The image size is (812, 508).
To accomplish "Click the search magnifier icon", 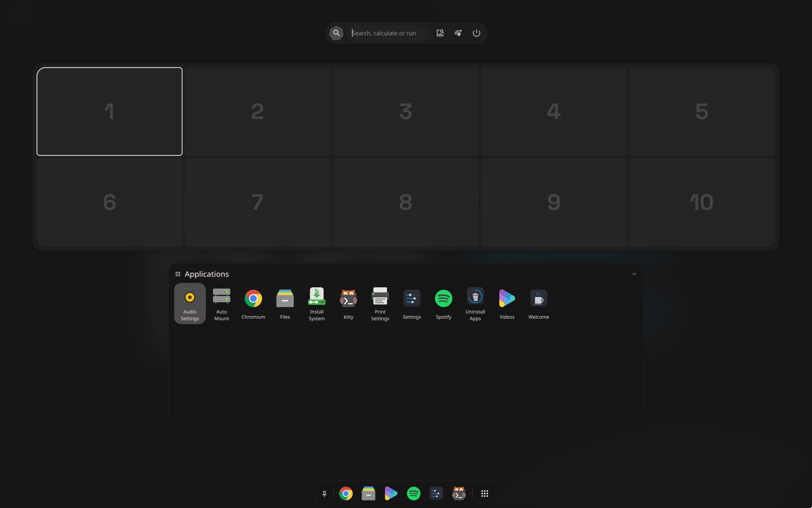I will [336, 33].
